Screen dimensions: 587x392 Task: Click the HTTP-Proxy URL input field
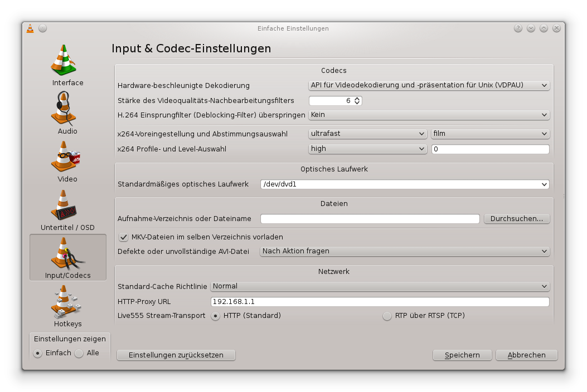pos(380,302)
